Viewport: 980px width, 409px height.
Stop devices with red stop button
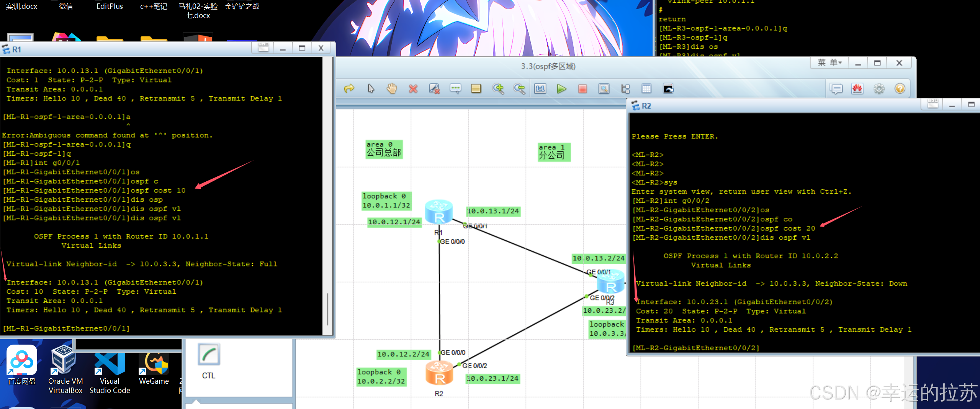[582, 89]
